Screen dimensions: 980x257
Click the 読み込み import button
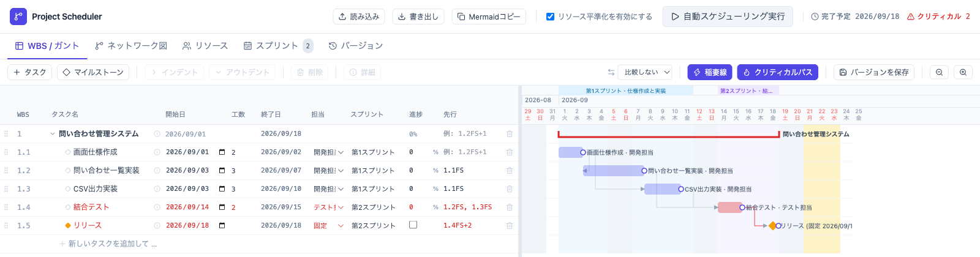359,17
